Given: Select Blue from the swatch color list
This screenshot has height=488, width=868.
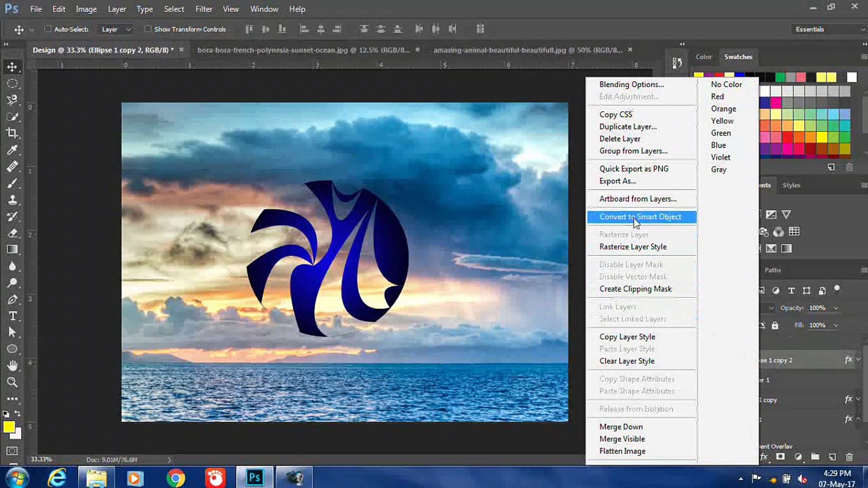Looking at the screenshot, I should (x=718, y=145).
